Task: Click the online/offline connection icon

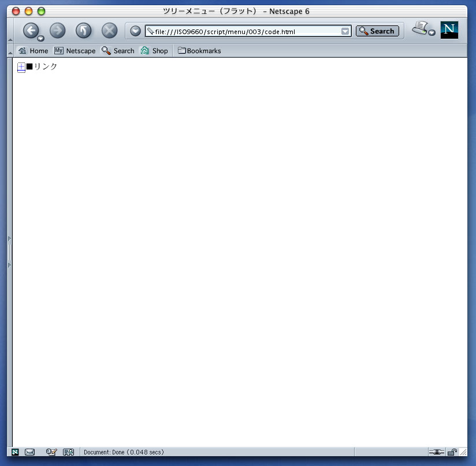Action: (x=437, y=452)
